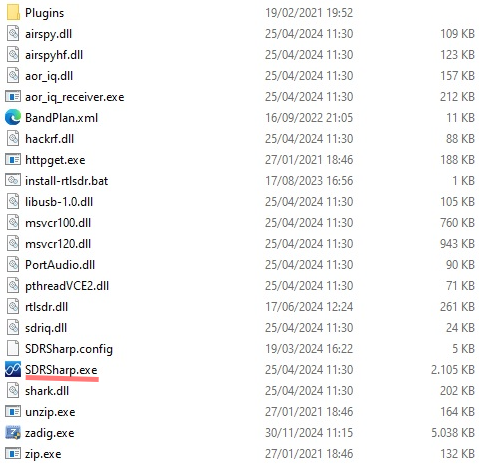
Task: Click the httpget.exe executable icon
Action: click(13, 160)
